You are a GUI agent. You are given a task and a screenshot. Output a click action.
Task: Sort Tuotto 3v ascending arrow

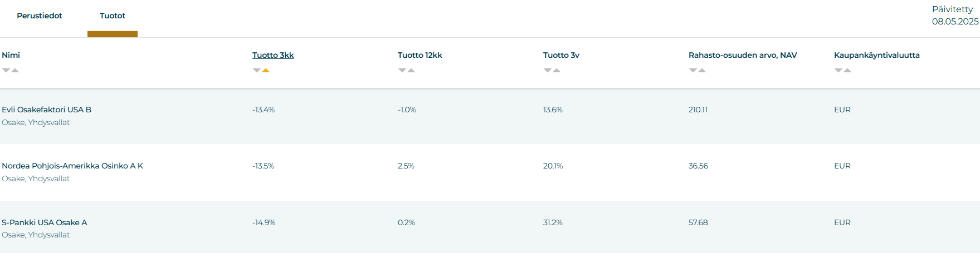[557, 71]
